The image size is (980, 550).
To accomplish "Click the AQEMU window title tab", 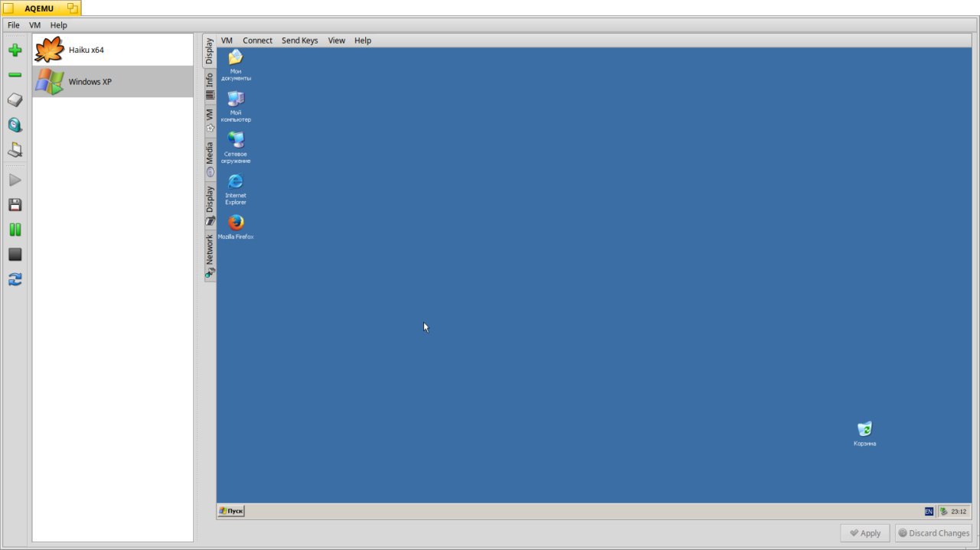I will pos(40,8).
